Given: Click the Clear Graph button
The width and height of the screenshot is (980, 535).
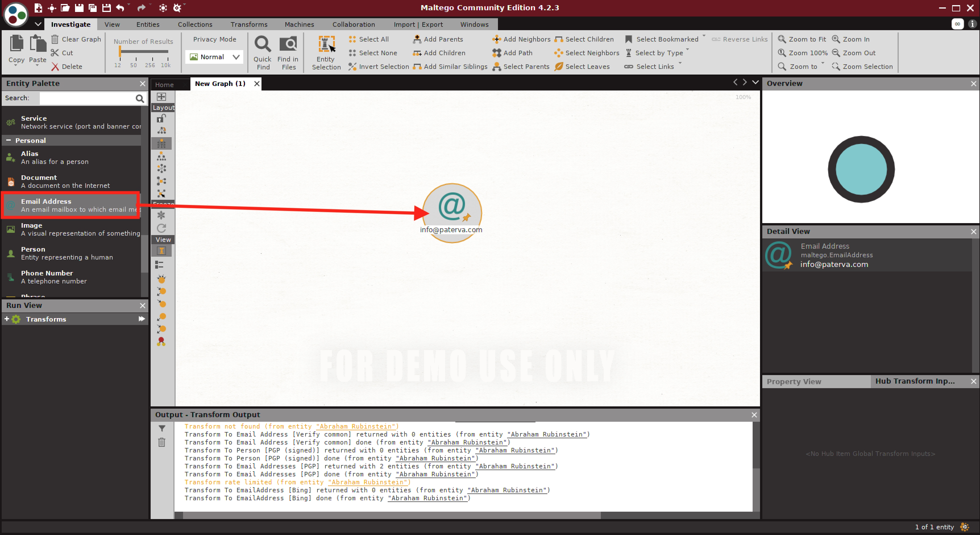Looking at the screenshot, I should point(76,39).
